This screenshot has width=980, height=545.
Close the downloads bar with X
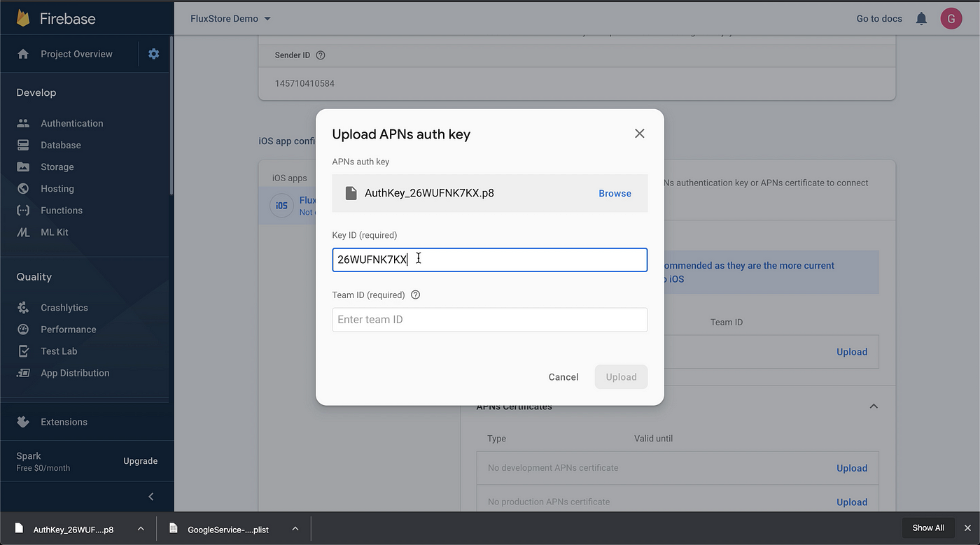967,528
